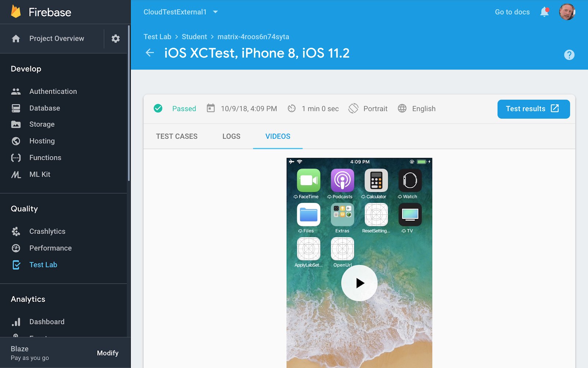Click the help question mark icon
Screen dimensions: 588x368
tap(569, 55)
